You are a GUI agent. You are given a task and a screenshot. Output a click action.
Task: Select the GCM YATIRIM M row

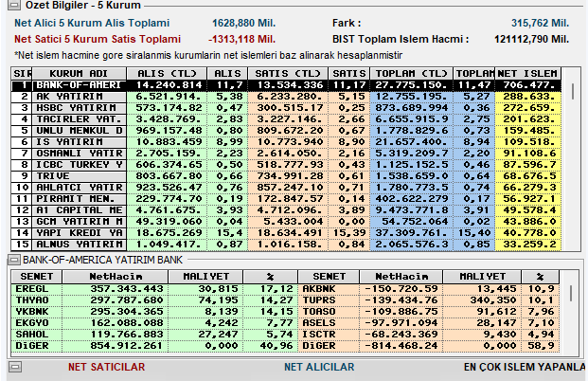pos(286,222)
